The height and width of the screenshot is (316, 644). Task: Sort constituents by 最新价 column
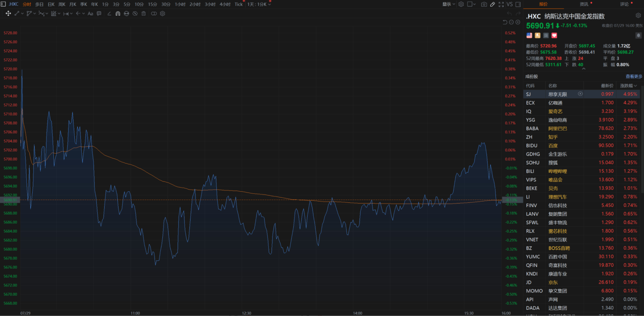click(x=607, y=86)
